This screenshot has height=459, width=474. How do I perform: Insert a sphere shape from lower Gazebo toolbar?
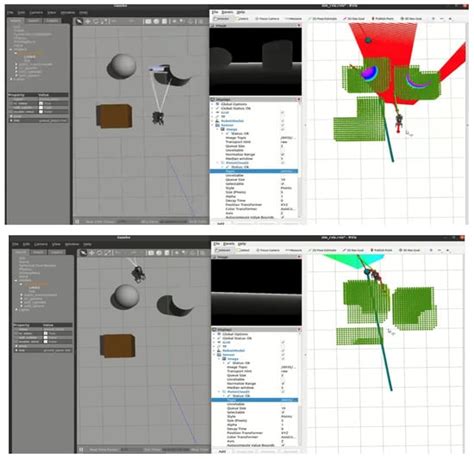[x=159, y=253]
